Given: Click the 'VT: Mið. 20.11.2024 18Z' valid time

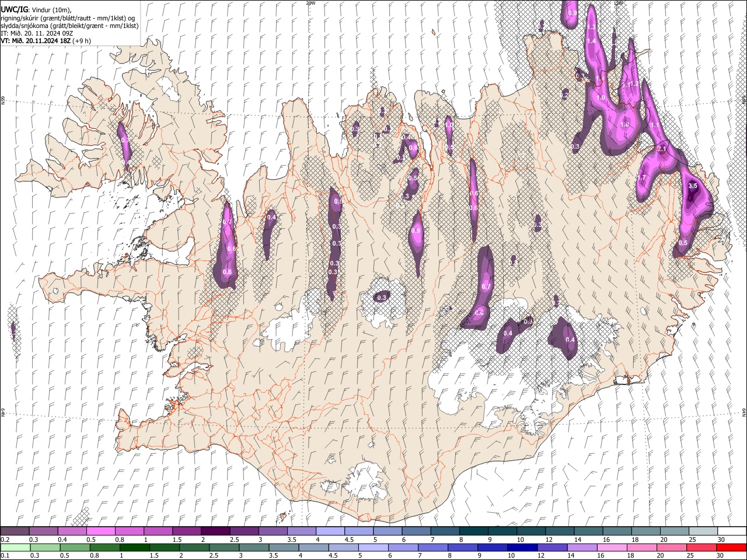Looking at the screenshot, I should point(36,41).
